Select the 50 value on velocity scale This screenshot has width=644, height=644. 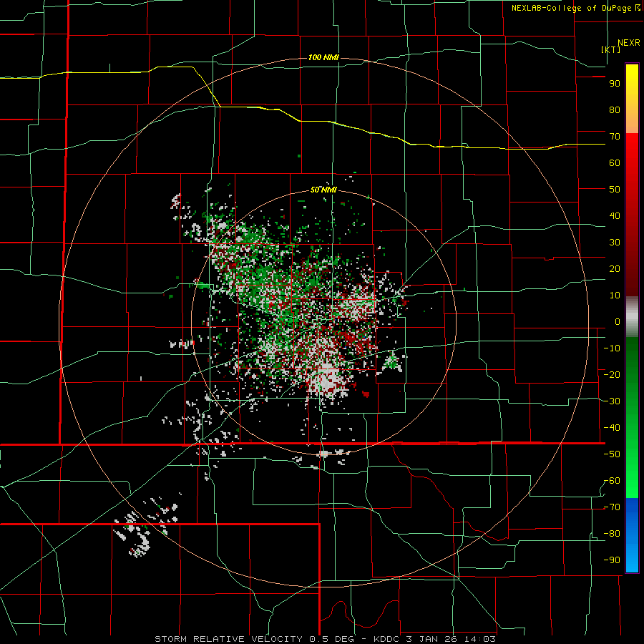pyautogui.click(x=615, y=190)
